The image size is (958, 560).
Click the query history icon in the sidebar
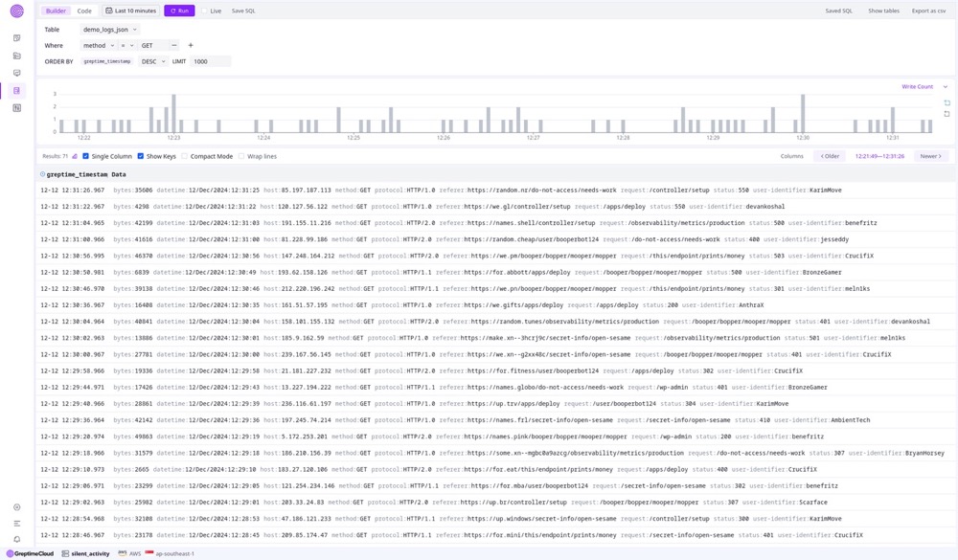[16, 73]
